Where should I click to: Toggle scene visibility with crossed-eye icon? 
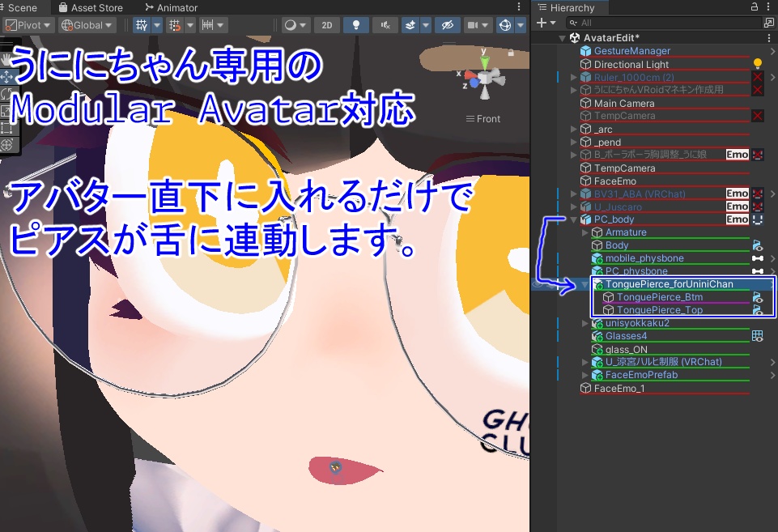pos(448,25)
